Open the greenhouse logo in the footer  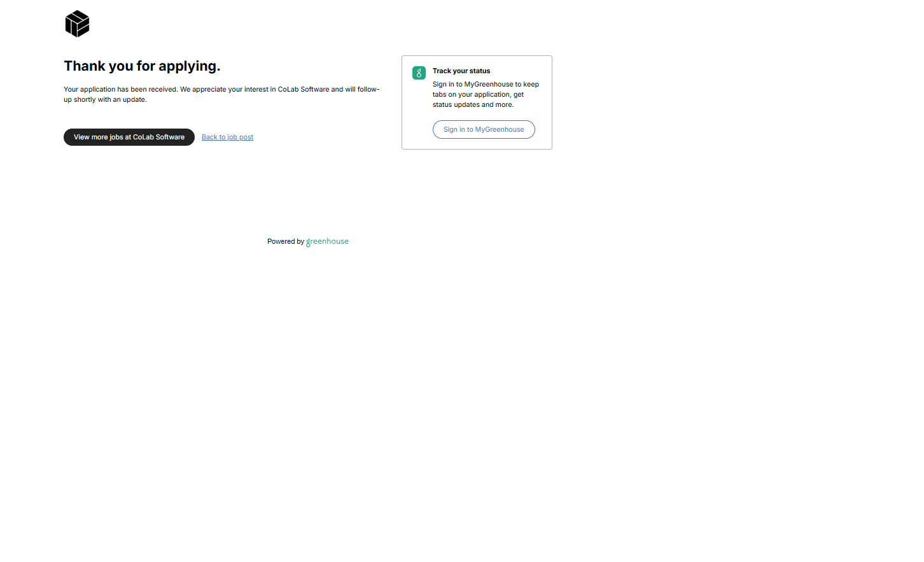point(328,242)
